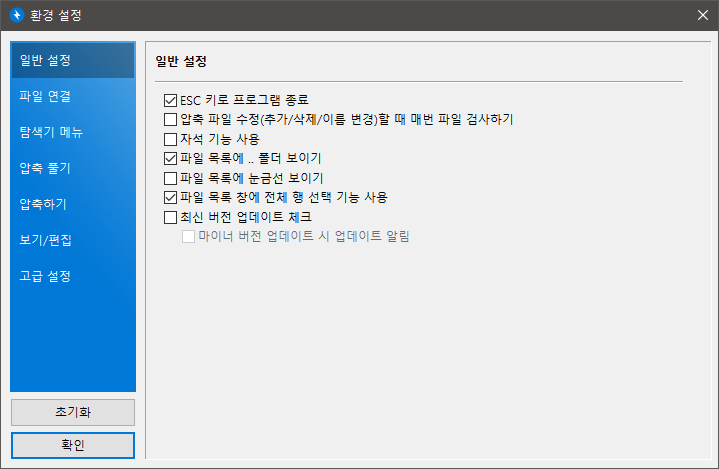The width and height of the screenshot is (719, 469).
Task: Enable 압축 파일 수정할 때 매번 파일 검사하기
Action: (x=171, y=120)
